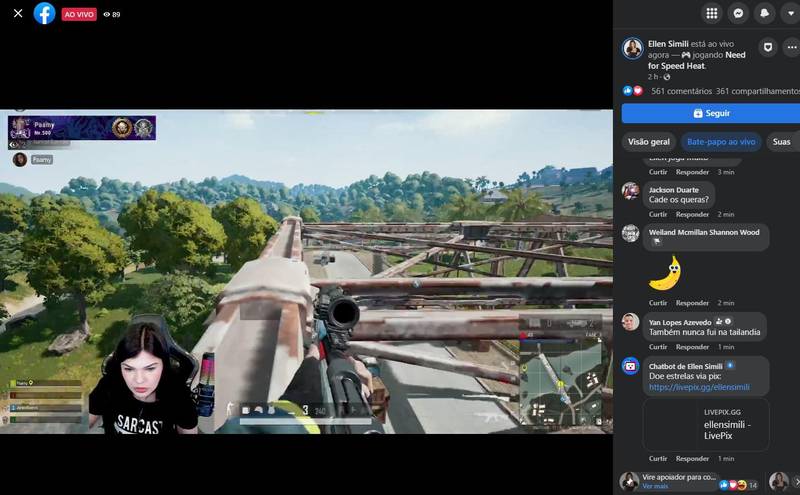Click the viewer count eye icon
The height and width of the screenshot is (495, 800).
tap(107, 14)
